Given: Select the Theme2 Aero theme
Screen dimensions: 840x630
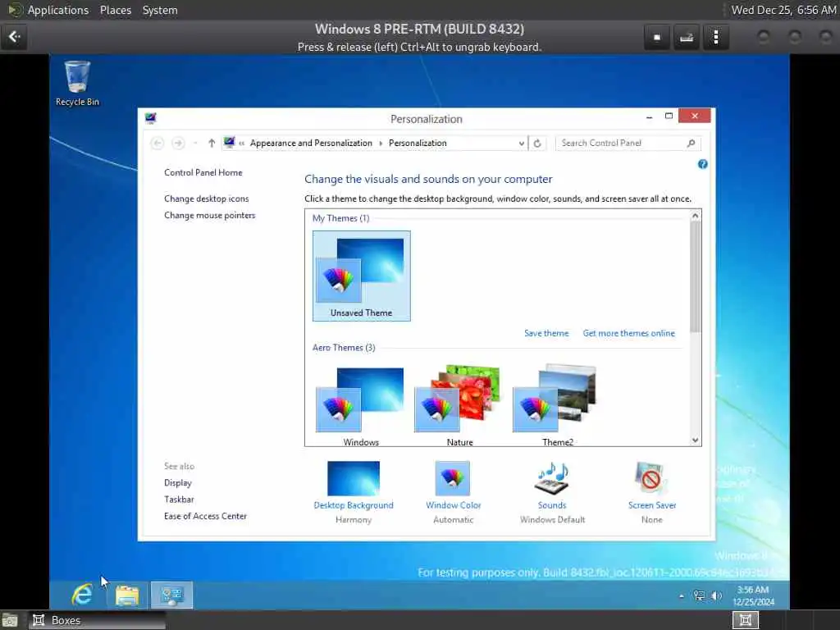Looking at the screenshot, I should click(558, 405).
